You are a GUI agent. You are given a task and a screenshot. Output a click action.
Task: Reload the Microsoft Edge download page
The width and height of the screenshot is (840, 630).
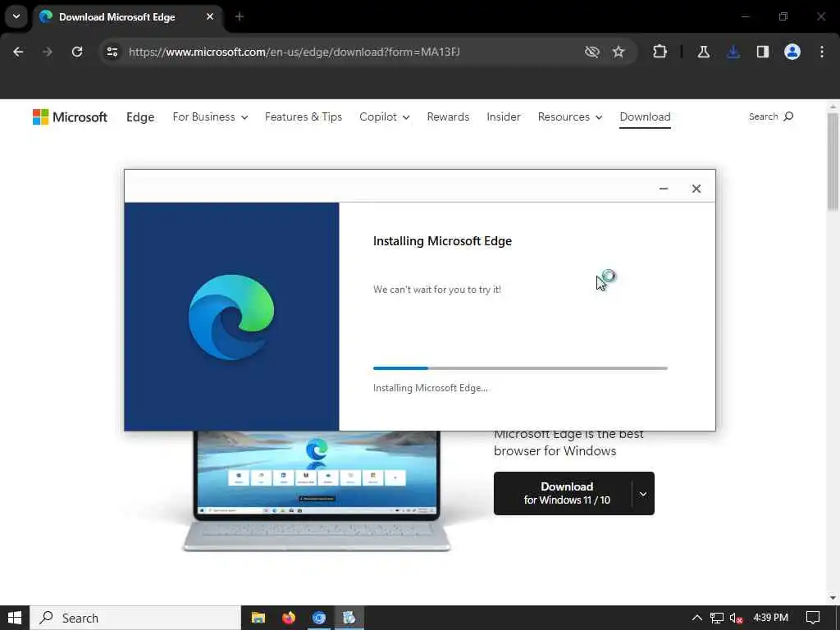[77, 52]
